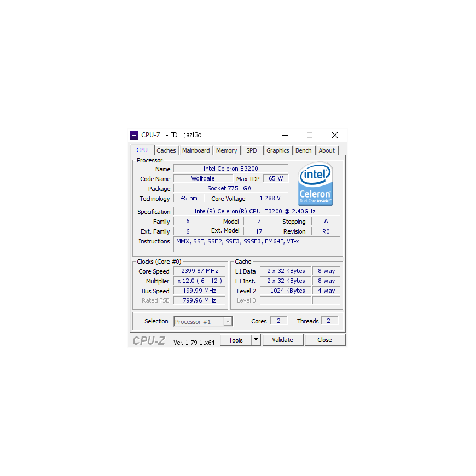Minimize the CPU-Z window
This screenshot has width=476, height=476.
click(285, 135)
